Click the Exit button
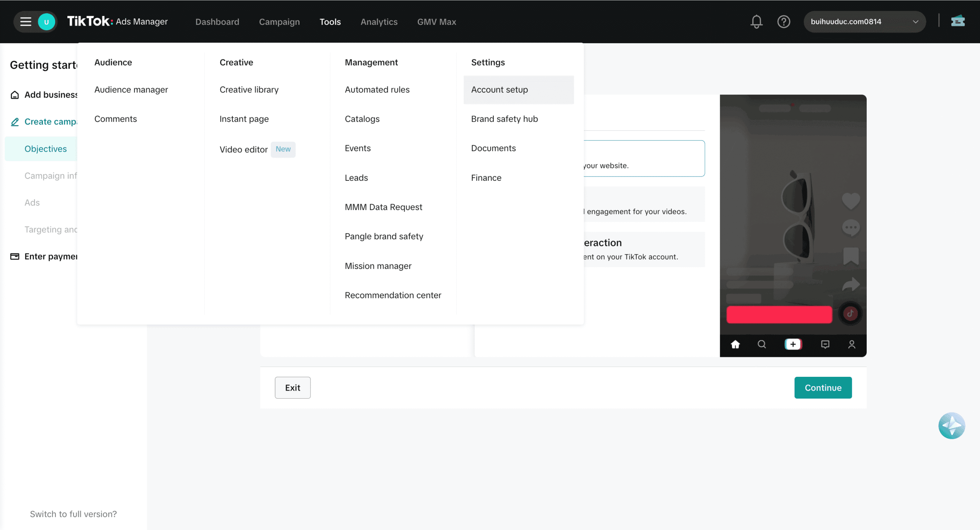The image size is (980, 530). (x=292, y=388)
